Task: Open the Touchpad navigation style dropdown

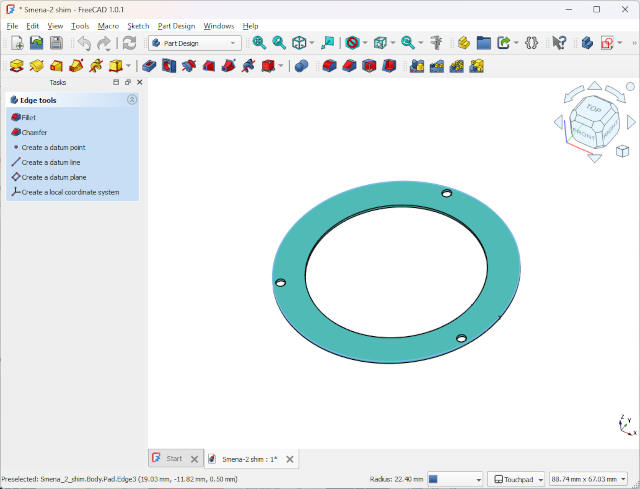Action: [x=516, y=479]
